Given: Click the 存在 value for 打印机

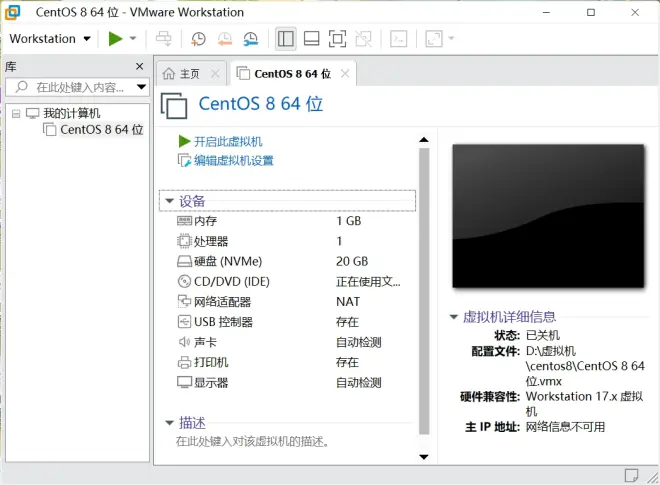Looking at the screenshot, I should point(347,362).
